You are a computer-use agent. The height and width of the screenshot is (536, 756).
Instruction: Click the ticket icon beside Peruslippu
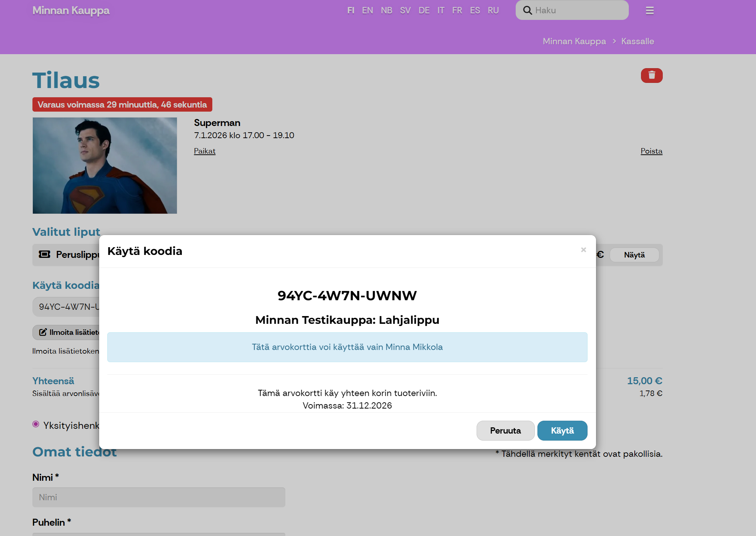tap(45, 255)
